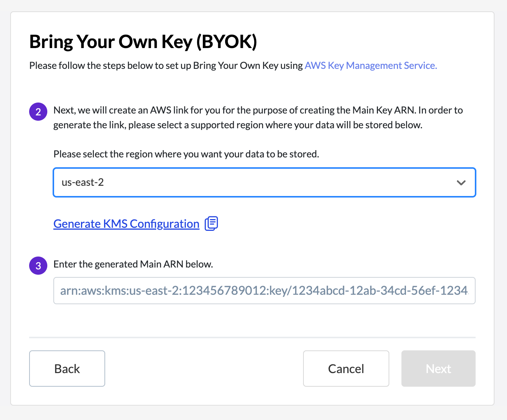
Task: Click the blank area right of the copy icon
Action: click(341, 224)
